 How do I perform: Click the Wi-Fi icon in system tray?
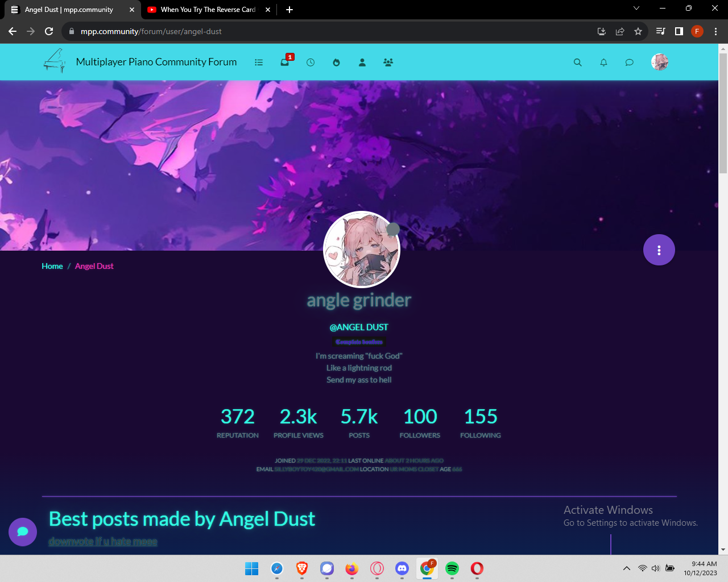[x=643, y=568]
